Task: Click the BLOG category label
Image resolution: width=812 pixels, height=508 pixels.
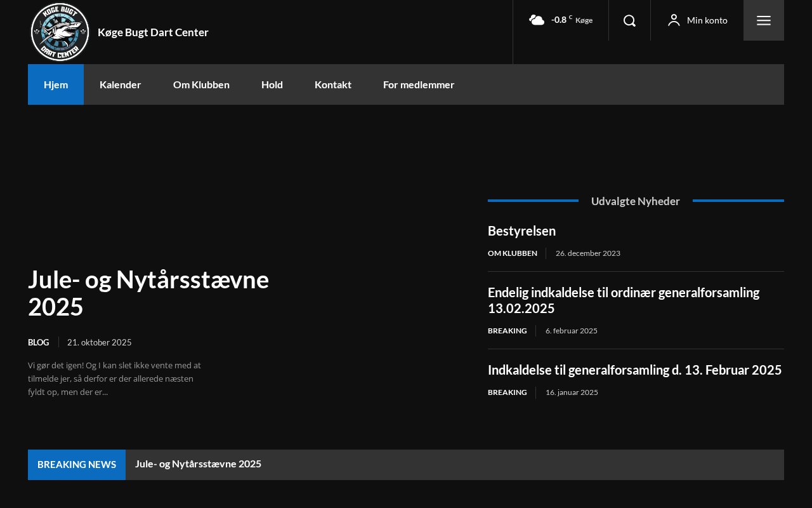Action: 38,342
